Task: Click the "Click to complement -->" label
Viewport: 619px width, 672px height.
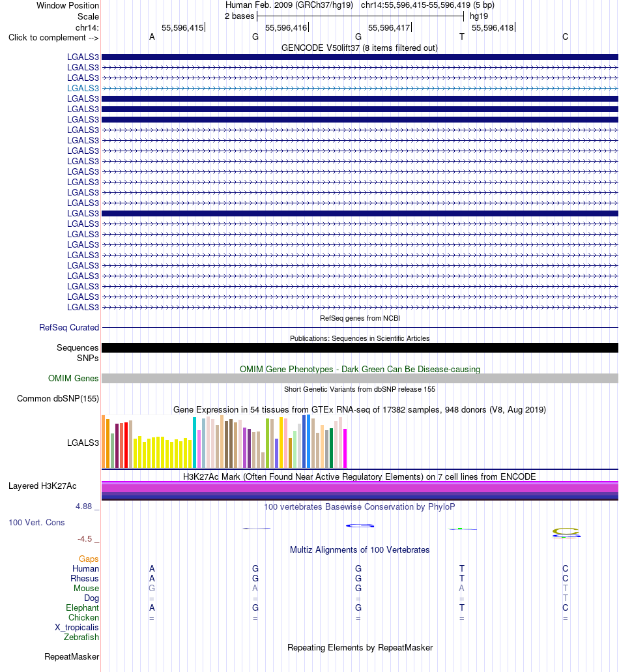Action: [53, 38]
